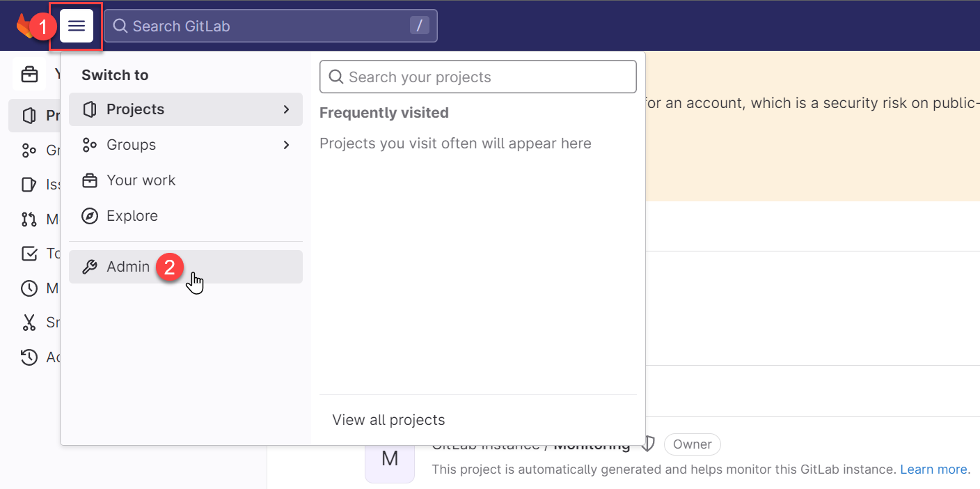Screen dimensions: 980x489
Task: Click the sidebar Issues icon
Action: 29,185
